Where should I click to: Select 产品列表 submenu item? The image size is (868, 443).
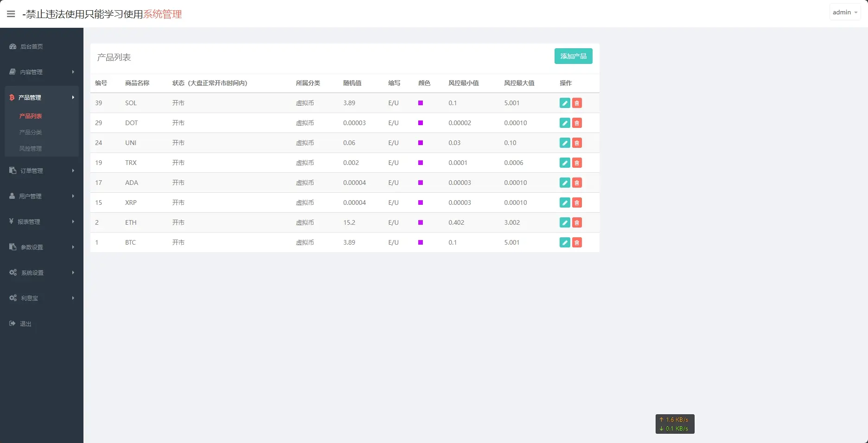(31, 116)
